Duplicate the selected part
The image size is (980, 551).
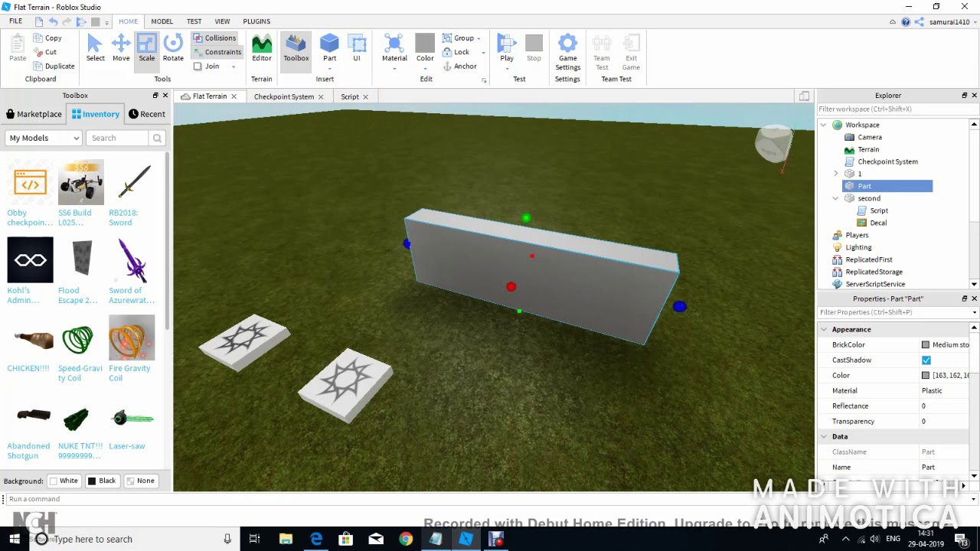tap(54, 66)
